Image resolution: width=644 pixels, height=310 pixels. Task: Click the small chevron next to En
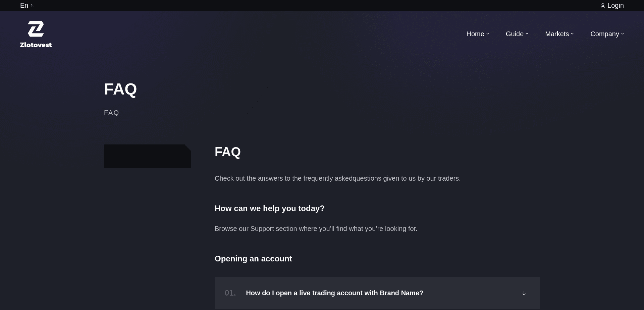click(32, 5)
